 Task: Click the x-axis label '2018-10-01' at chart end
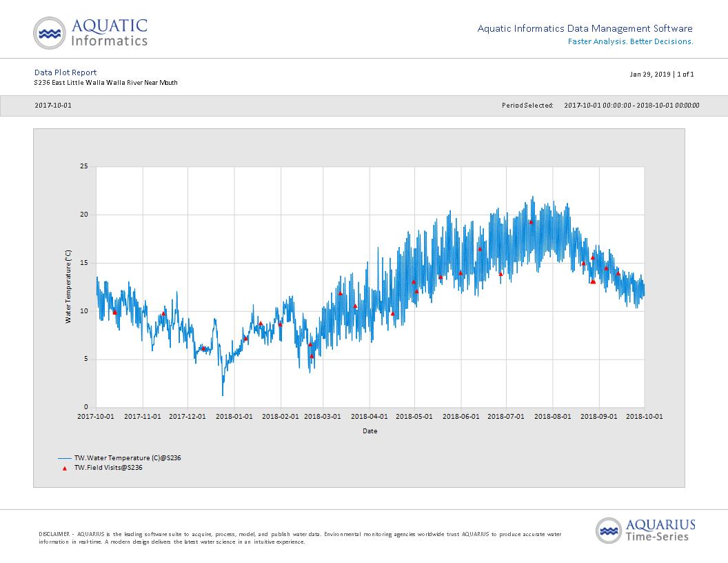[x=645, y=416]
